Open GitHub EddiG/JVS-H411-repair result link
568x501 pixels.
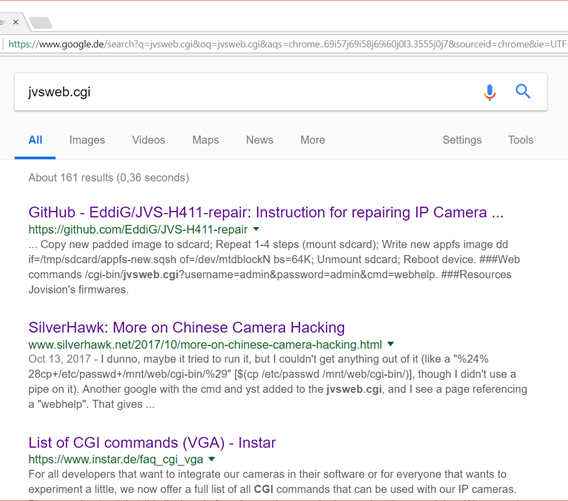pos(266,212)
